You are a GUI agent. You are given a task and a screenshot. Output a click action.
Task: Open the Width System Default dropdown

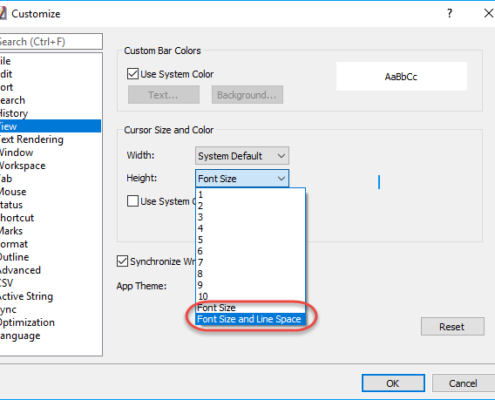pyautogui.click(x=242, y=156)
